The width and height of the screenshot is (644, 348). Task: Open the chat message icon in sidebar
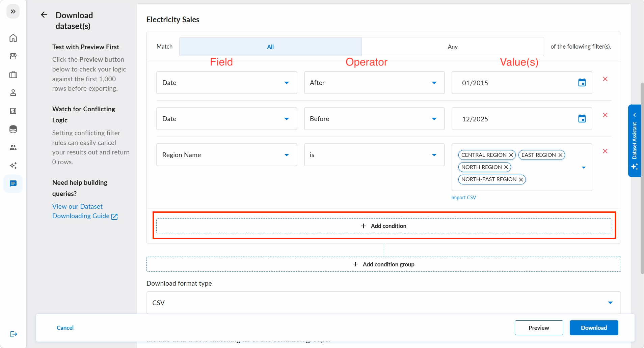(x=13, y=184)
